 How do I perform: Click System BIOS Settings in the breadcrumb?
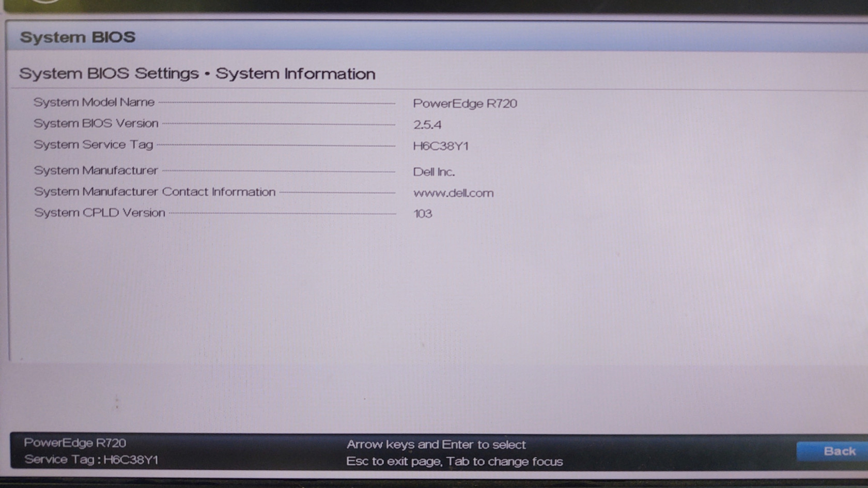[109, 73]
